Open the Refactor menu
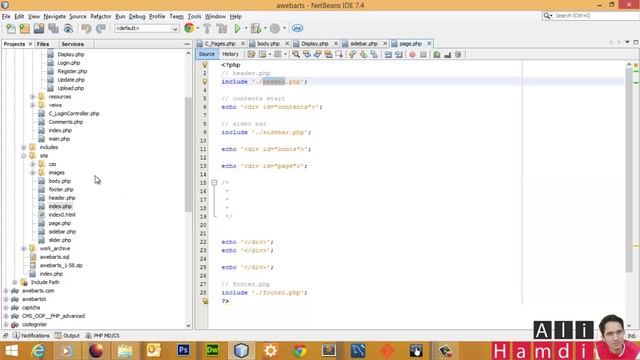 (x=101, y=16)
